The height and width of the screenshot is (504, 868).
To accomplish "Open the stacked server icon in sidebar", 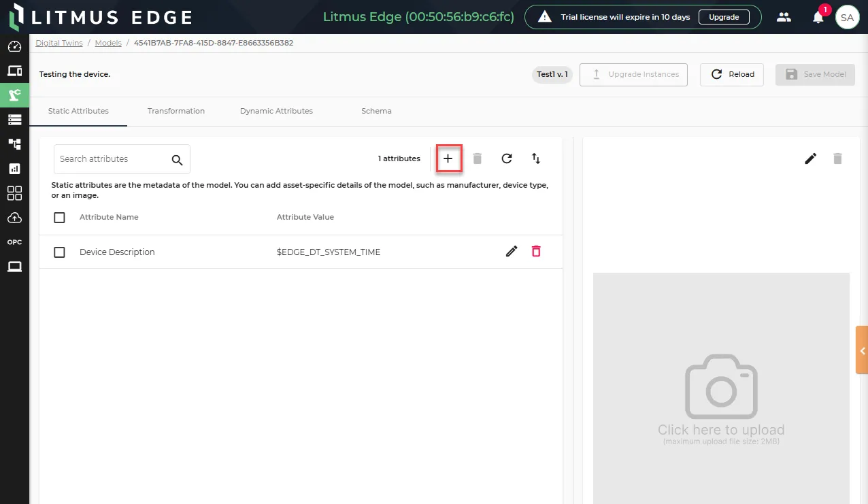I will click(x=14, y=120).
